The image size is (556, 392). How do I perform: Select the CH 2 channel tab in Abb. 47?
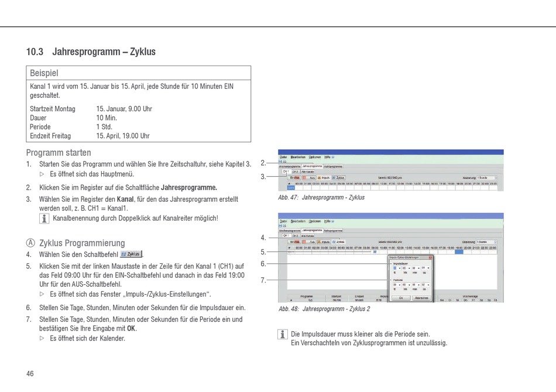[296, 171]
